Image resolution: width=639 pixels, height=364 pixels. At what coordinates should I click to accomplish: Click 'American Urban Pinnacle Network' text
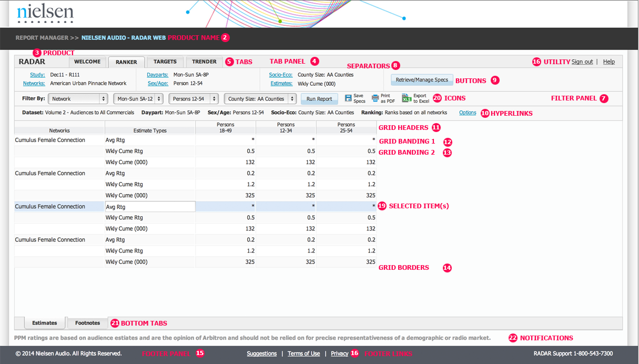[88, 83]
